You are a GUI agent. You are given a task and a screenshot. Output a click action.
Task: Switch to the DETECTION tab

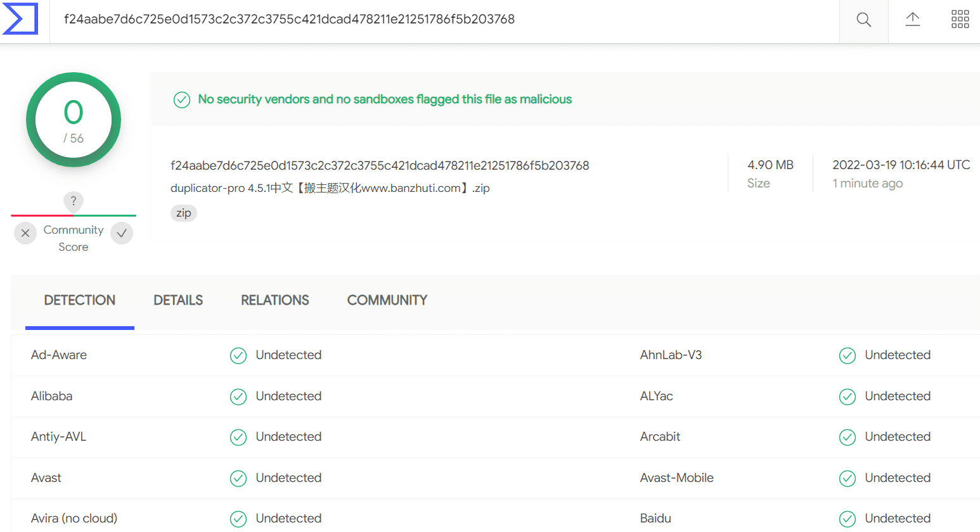point(80,300)
